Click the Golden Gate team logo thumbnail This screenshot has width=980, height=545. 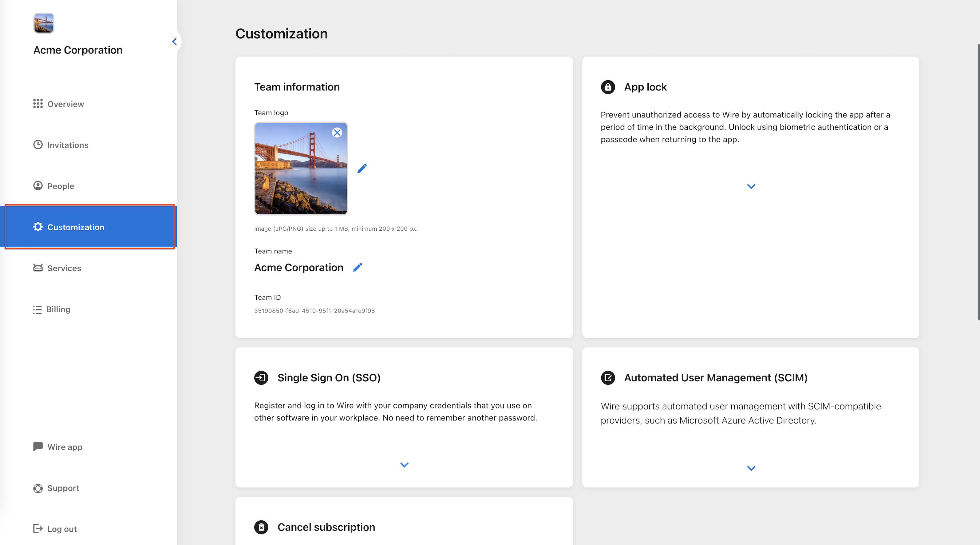[x=301, y=168]
